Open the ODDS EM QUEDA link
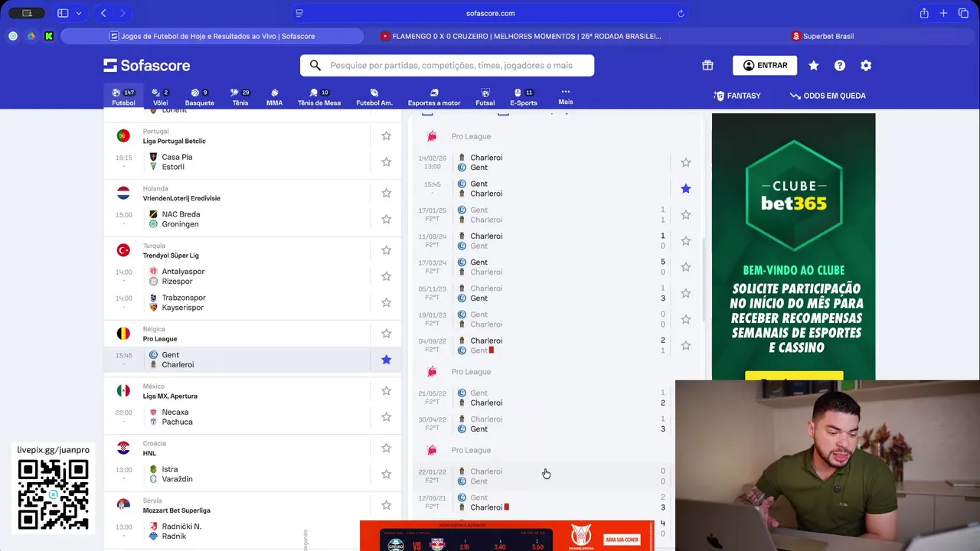980x551 pixels. point(828,96)
